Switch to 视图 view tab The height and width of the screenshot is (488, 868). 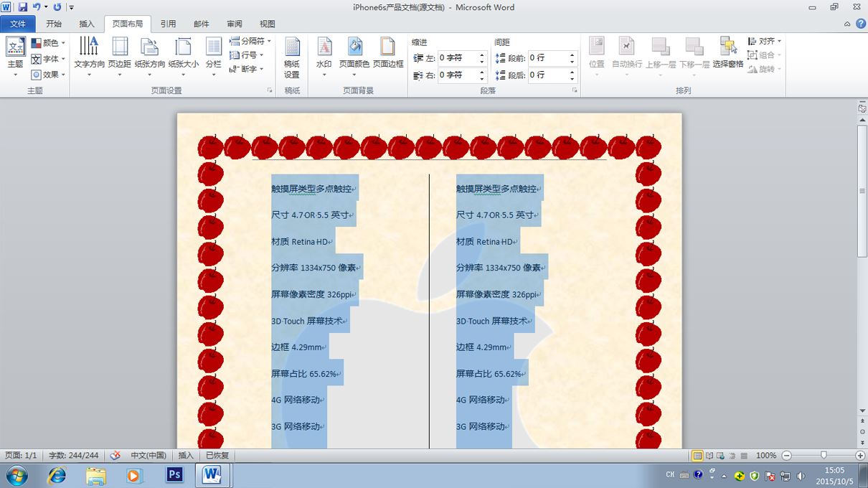268,24
